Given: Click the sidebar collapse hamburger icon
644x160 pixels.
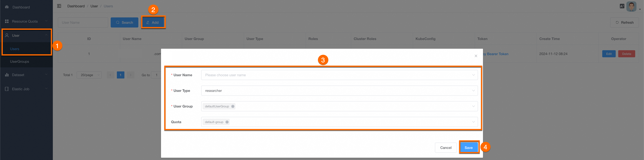Looking at the screenshot, I should point(59,6).
